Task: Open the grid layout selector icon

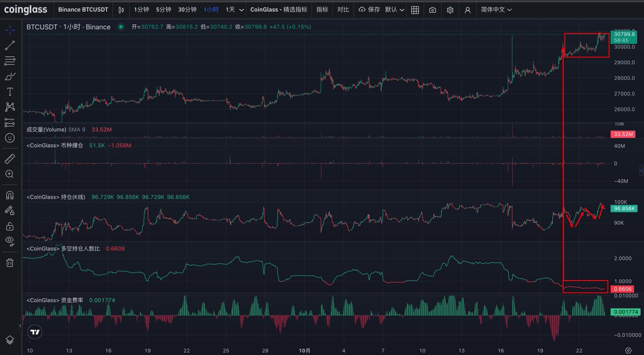Action: (x=415, y=10)
